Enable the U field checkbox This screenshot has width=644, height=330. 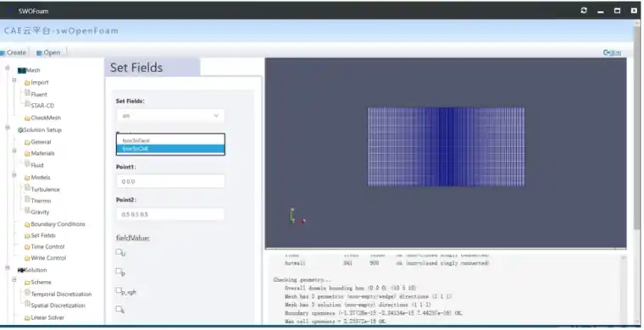coord(119,251)
